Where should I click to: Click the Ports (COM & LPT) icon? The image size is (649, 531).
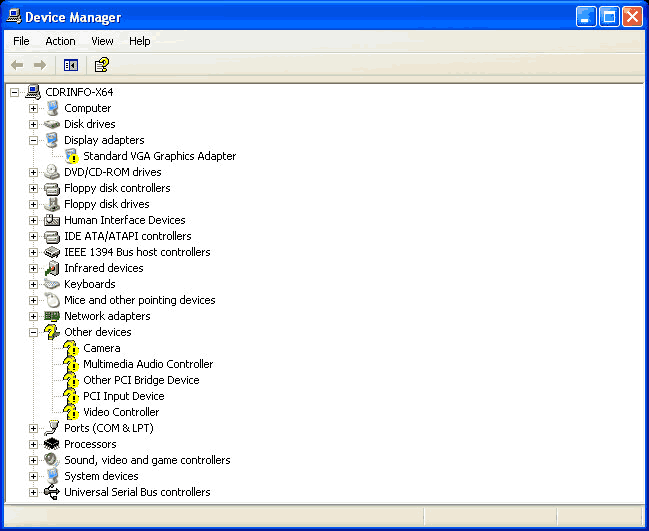pos(52,428)
